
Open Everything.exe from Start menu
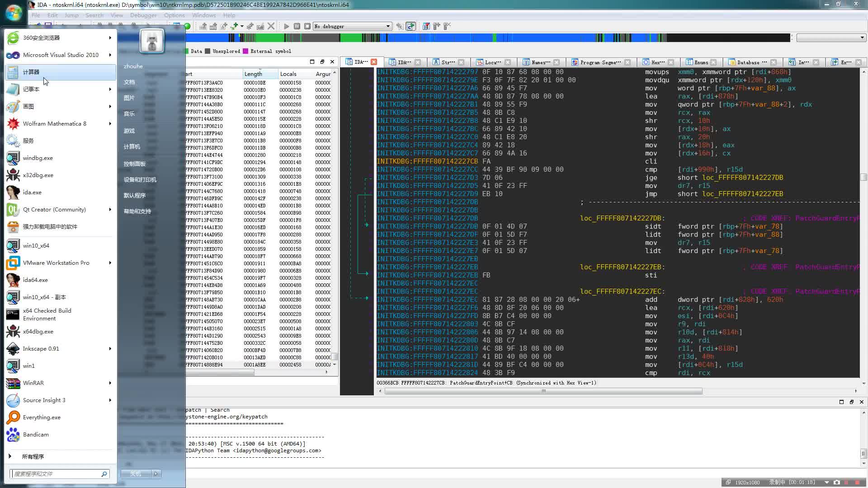[42, 417]
